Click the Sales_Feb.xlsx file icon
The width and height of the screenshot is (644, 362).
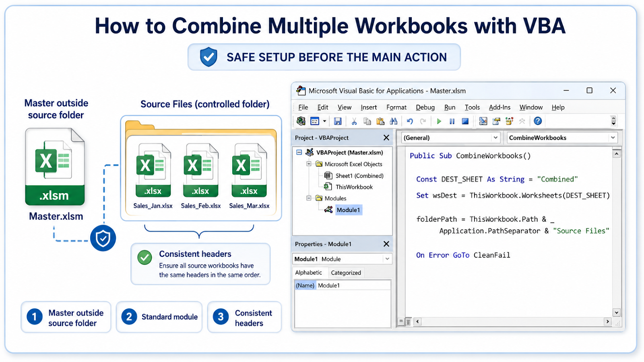(x=200, y=171)
